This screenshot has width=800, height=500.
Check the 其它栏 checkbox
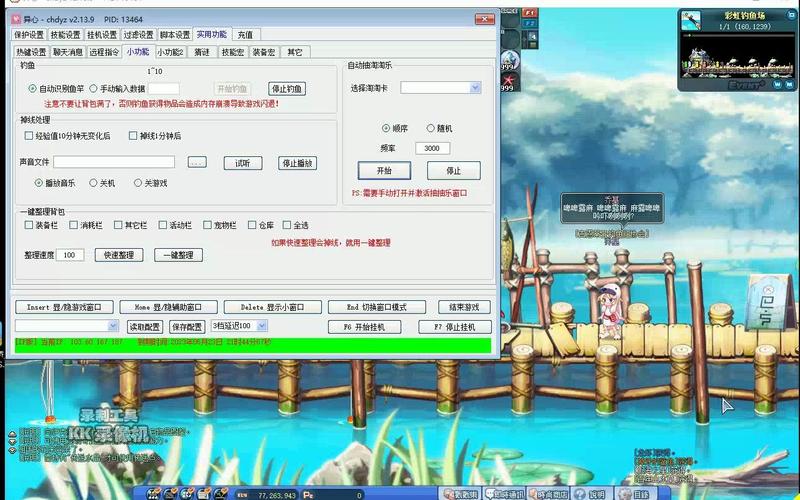(x=131, y=225)
